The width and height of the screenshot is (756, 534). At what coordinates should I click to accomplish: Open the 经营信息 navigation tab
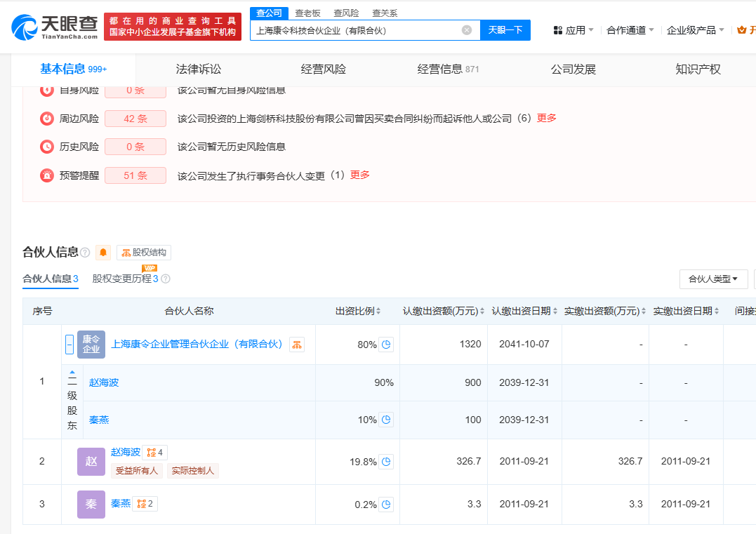448,69
